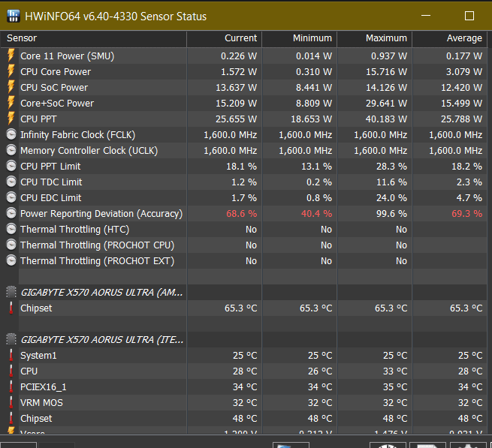Click the CPU EDC Limit clock icon
Image resolution: width=492 pixels, height=448 pixels.
tap(11, 197)
